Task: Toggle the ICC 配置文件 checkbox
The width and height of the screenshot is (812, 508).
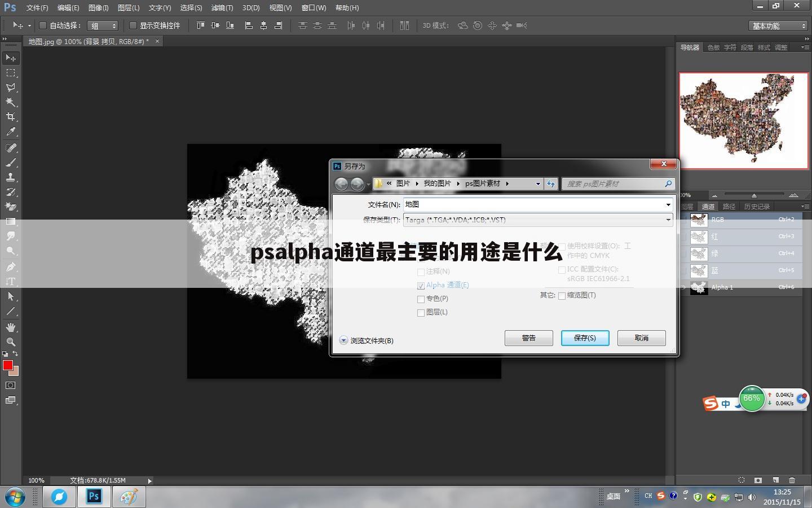Action: pyautogui.click(x=562, y=270)
